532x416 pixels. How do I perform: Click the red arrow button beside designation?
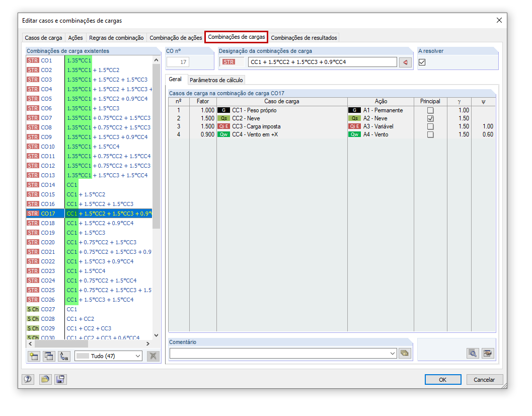coord(405,62)
